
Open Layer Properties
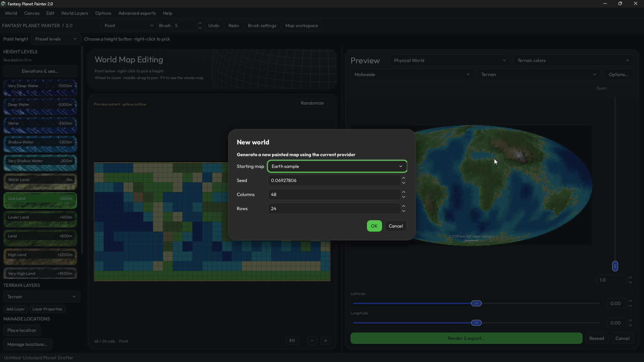click(x=47, y=309)
